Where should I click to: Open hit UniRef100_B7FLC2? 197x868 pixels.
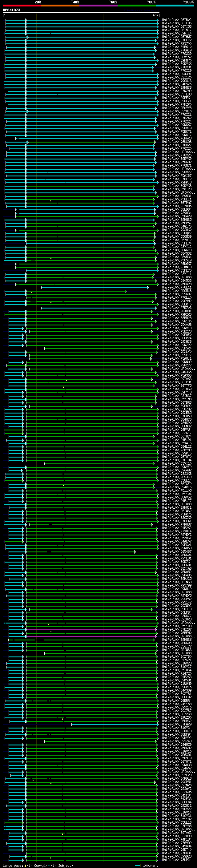(x=177, y=40)
